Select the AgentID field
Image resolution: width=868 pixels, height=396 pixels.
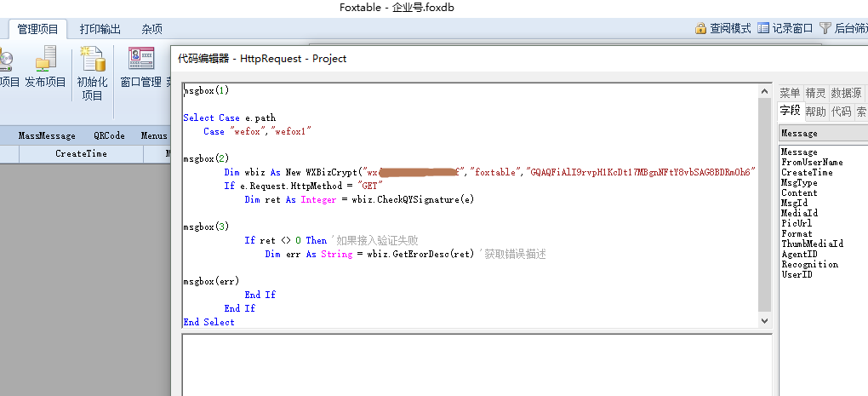click(799, 254)
